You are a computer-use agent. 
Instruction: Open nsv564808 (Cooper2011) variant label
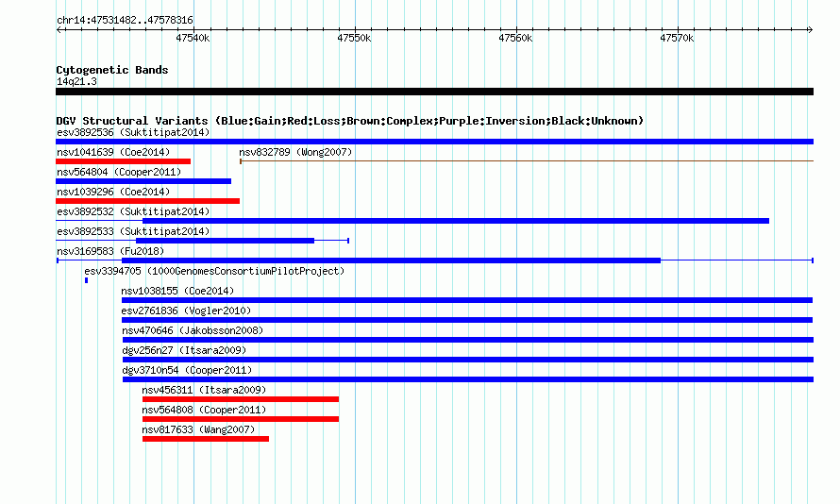(x=204, y=411)
